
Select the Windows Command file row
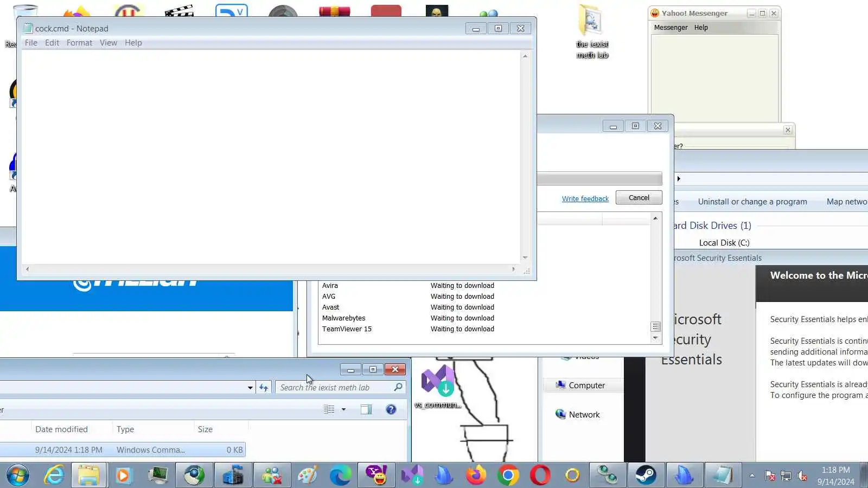123,450
